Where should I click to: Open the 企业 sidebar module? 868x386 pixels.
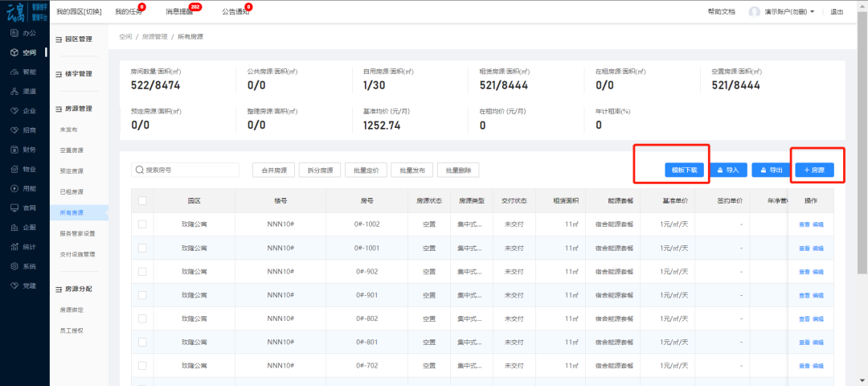tap(24, 111)
